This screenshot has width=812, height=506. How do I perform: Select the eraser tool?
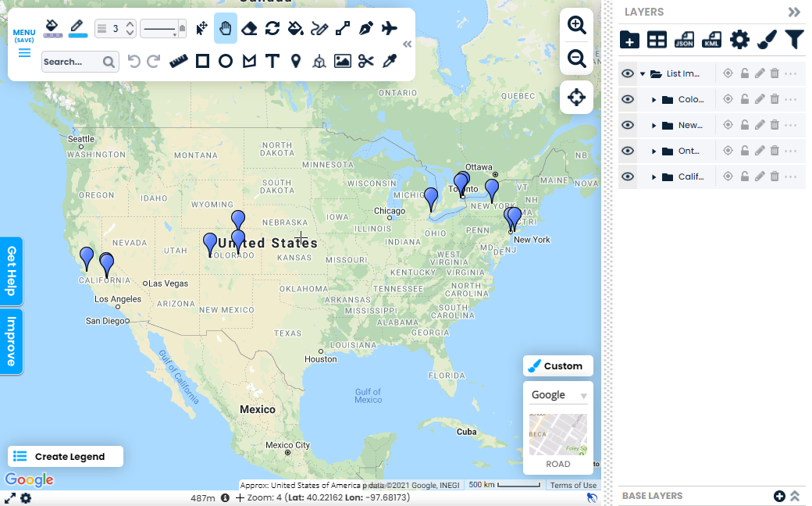[248, 29]
